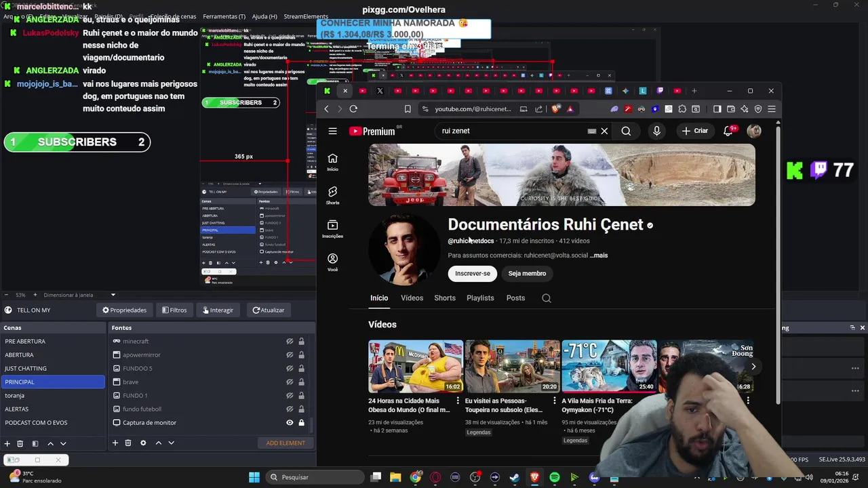
Task: Switch to Playlists tab on channel
Action: (x=480, y=298)
